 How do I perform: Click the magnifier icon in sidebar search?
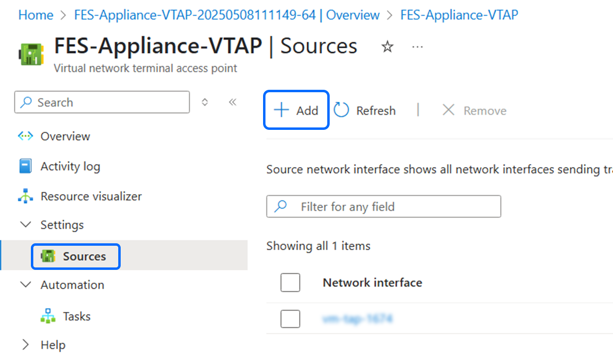coord(27,102)
